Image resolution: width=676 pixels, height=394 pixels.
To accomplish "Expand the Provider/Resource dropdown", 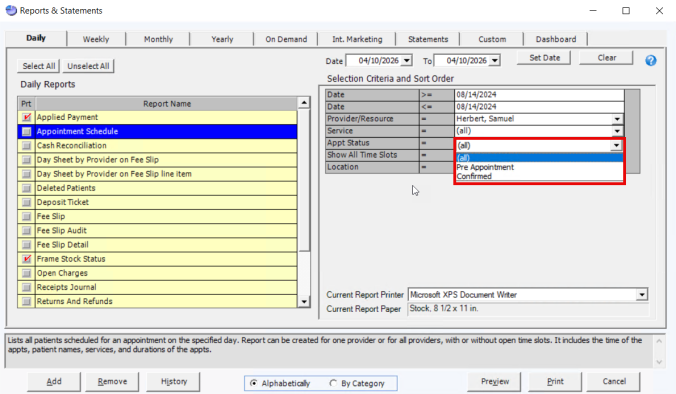I will tap(617, 119).
